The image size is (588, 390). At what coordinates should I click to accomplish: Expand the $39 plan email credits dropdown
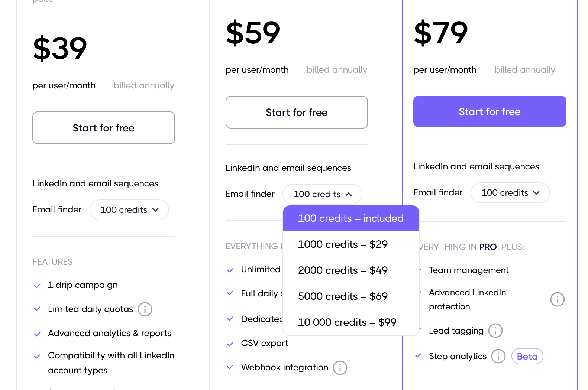pos(129,210)
